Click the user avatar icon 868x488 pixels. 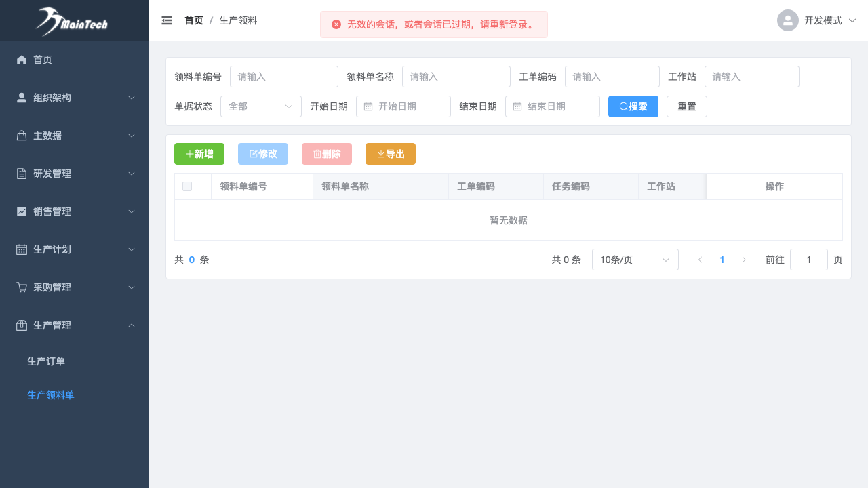(787, 20)
